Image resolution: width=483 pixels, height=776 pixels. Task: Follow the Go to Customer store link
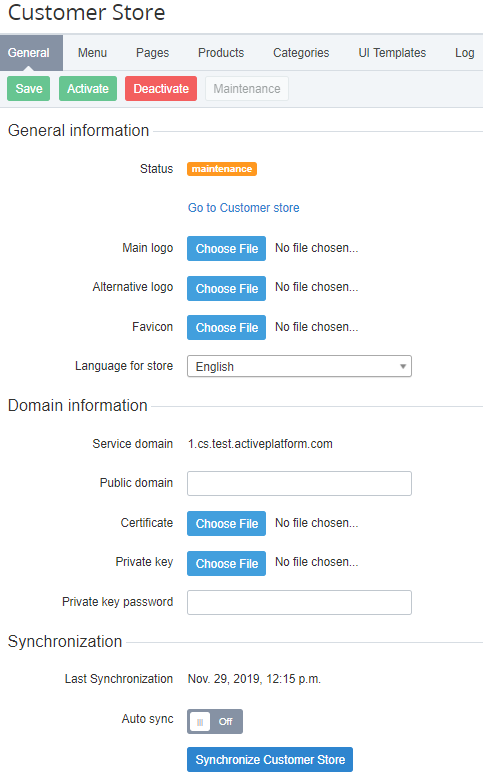tap(243, 208)
